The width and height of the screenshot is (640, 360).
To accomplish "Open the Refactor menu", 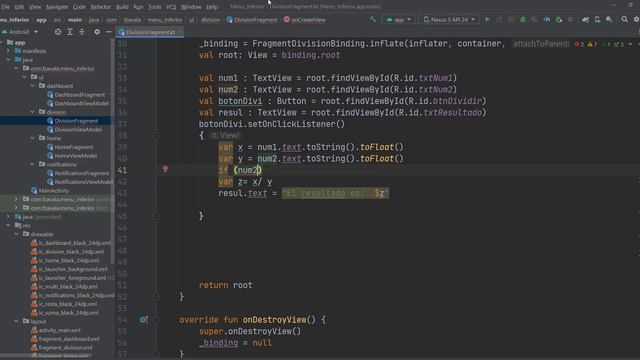I will (101, 7).
